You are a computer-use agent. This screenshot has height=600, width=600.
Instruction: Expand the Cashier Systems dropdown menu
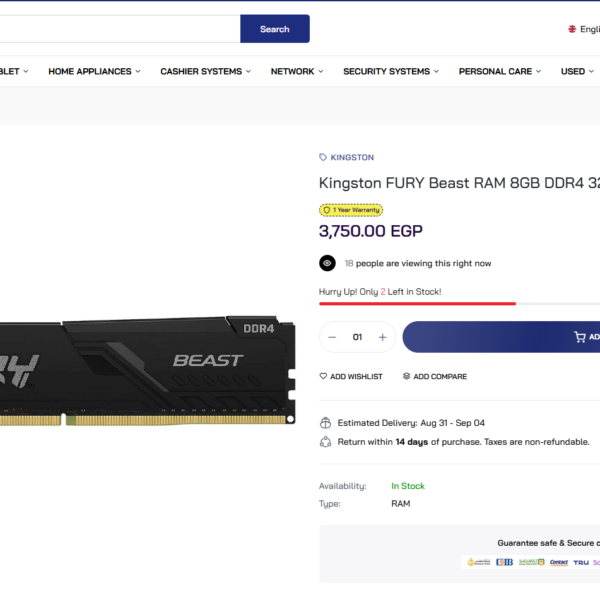[x=205, y=72]
